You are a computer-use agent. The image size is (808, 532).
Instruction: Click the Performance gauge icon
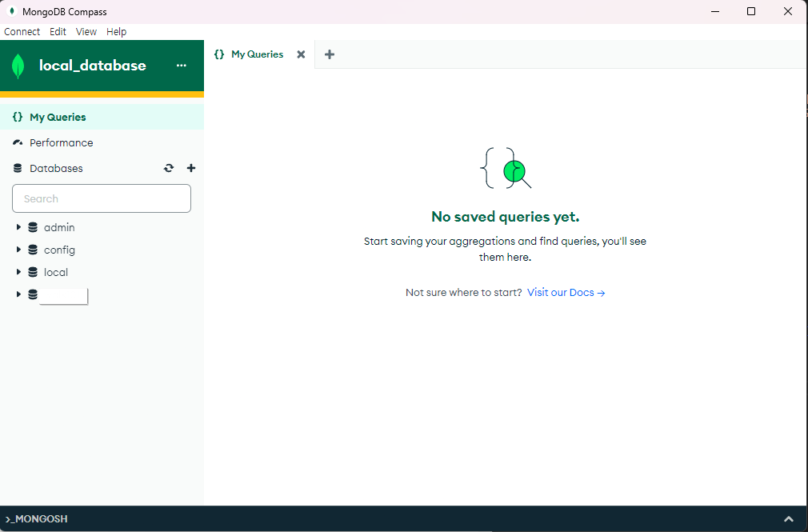[18, 142]
